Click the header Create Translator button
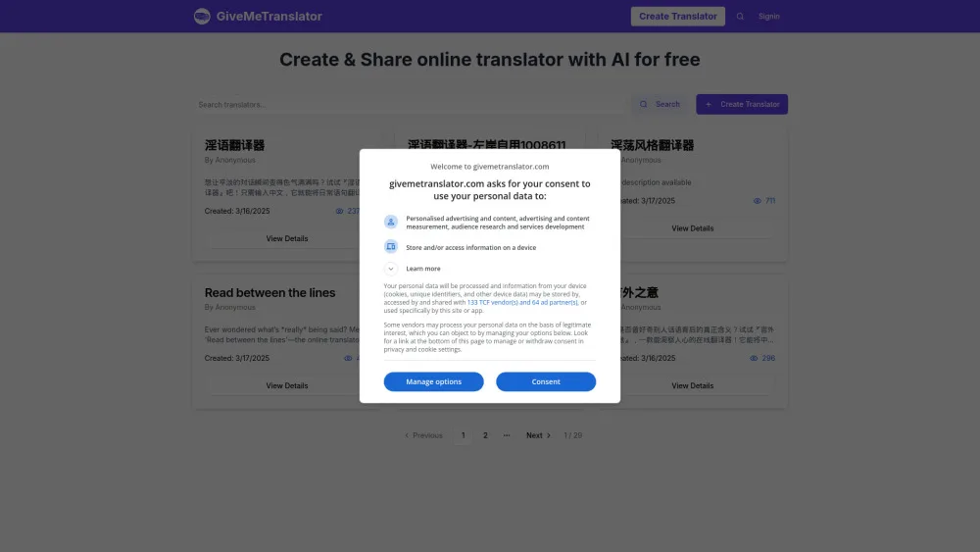The height and width of the screenshot is (552, 980). (x=677, y=17)
